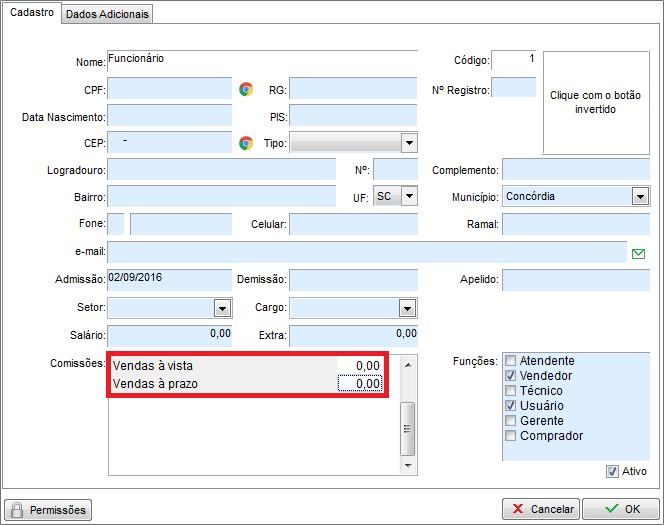This screenshot has height=525, width=664.
Task: Click the Cancelar button
Action: [540, 509]
